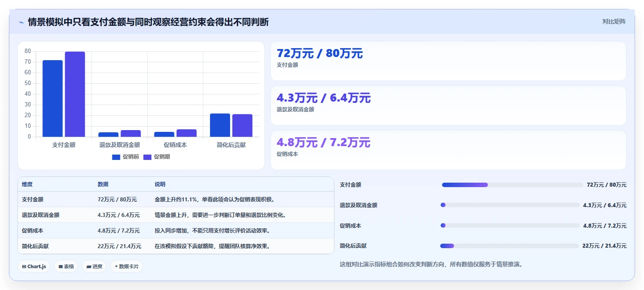Click the 促销成本 progress bar
Screen dimensions: 644x290
(510, 225)
